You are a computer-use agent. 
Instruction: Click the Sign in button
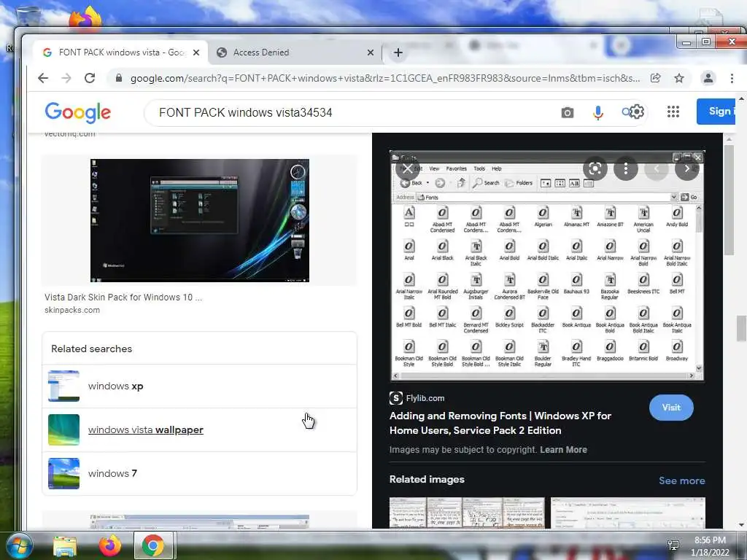tap(716, 112)
